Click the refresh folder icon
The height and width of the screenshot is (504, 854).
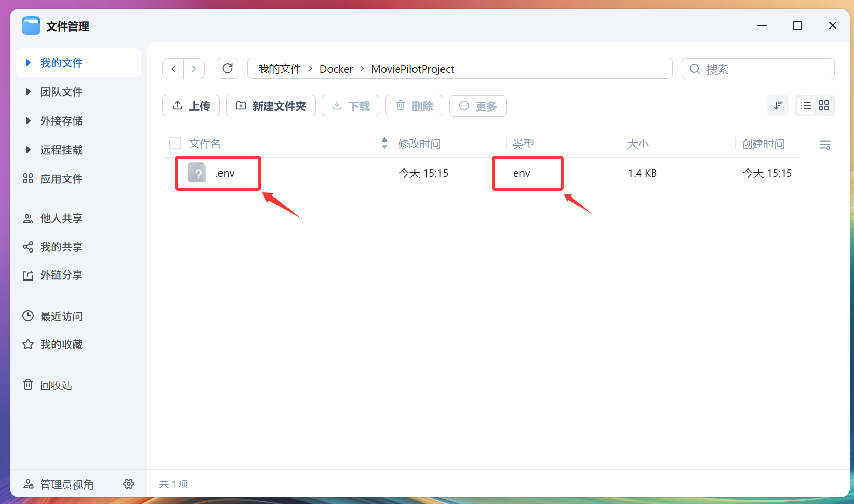click(228, 68)
